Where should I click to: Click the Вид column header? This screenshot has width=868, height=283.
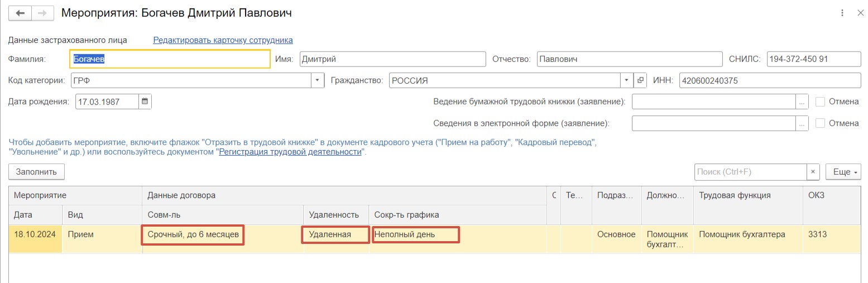point(102,214)
